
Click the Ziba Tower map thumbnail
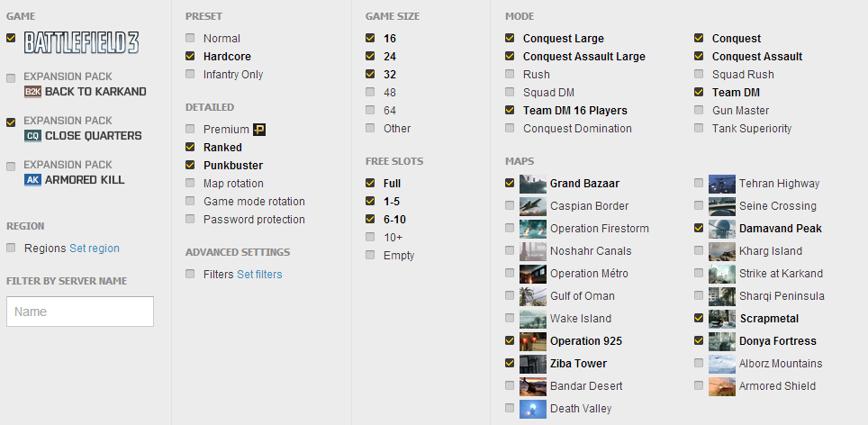tap(533, 364)
